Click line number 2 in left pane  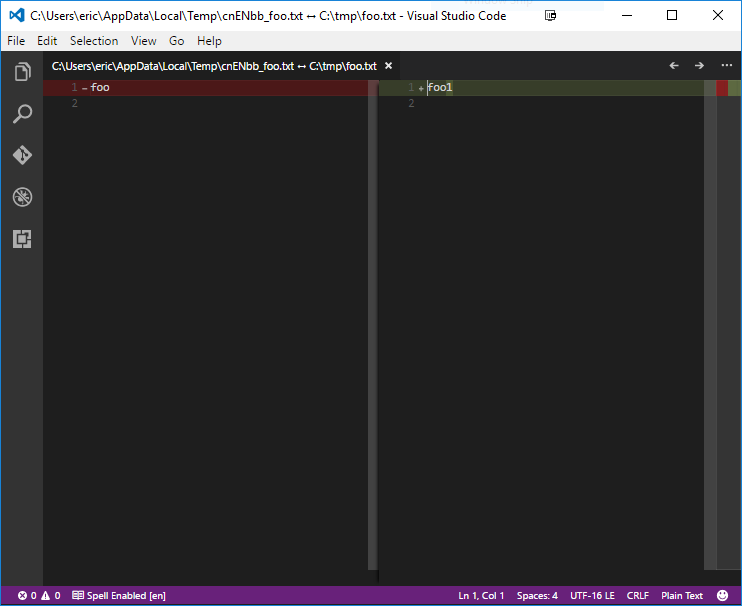(74, 103)
